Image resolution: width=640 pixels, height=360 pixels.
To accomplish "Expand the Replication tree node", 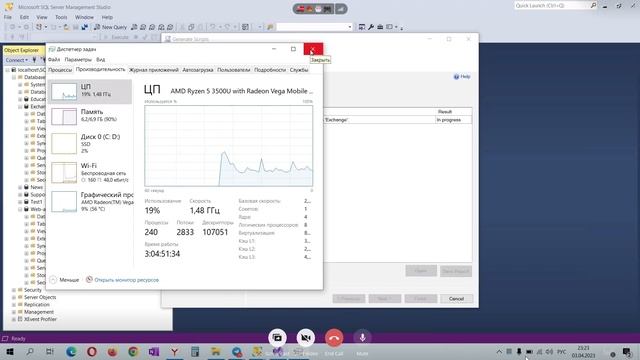I will tap(13, 305).
